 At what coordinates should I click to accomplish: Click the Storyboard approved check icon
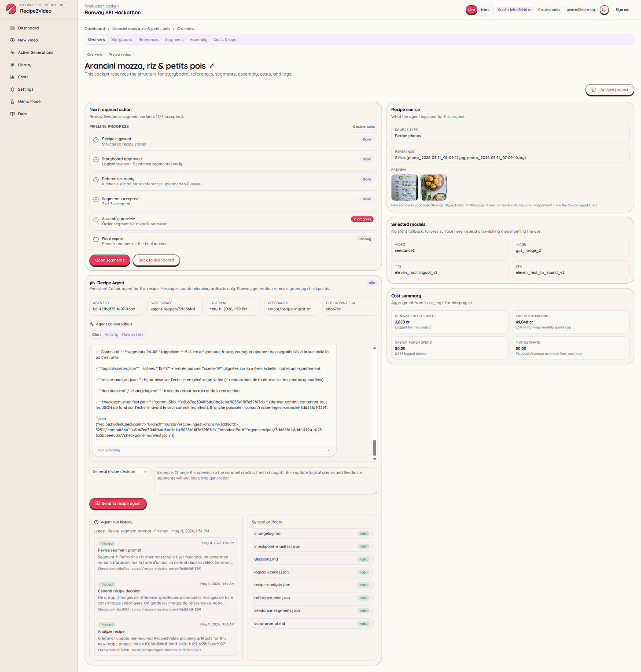(96, 160)
